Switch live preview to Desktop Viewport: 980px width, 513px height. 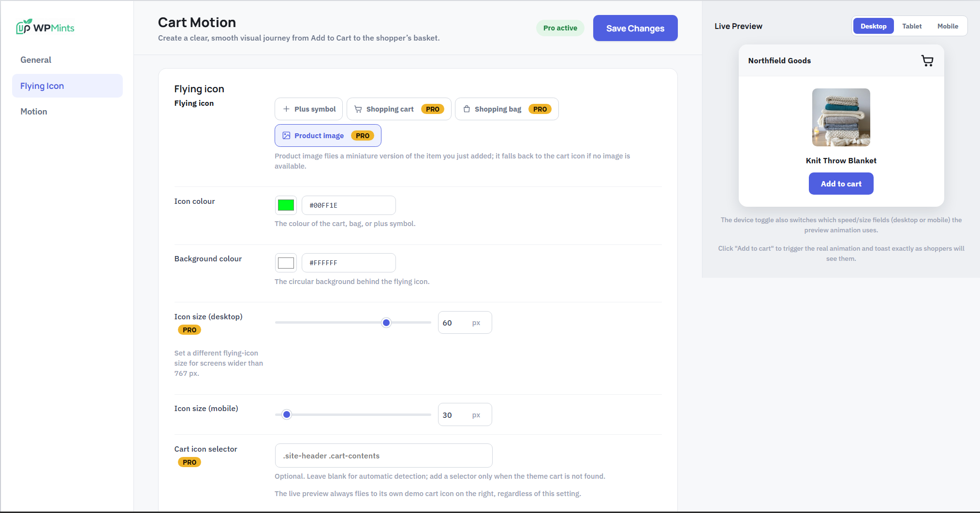[873, 26]
